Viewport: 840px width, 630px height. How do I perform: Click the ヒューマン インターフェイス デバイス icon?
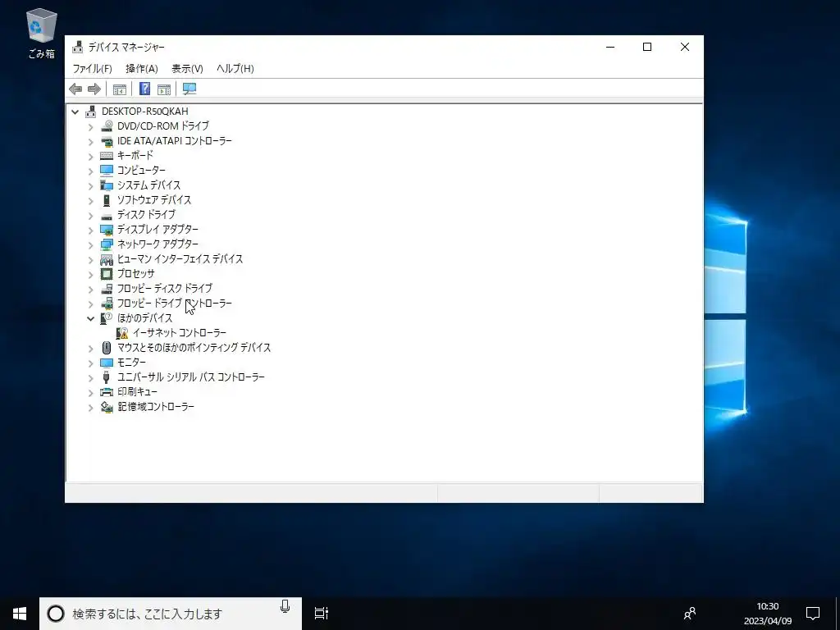pyautogui.click(x=107, y=259)
